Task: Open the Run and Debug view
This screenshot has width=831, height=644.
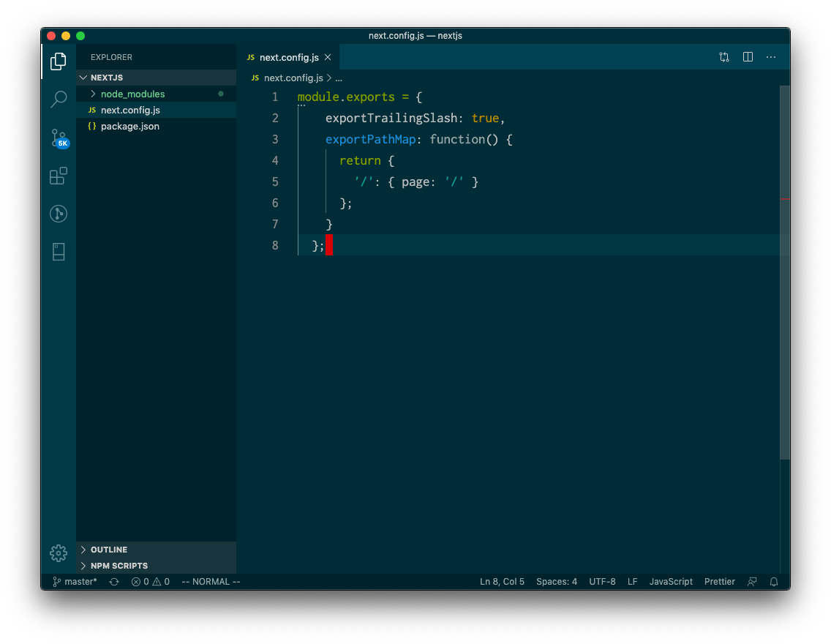Action: (58, 214)
